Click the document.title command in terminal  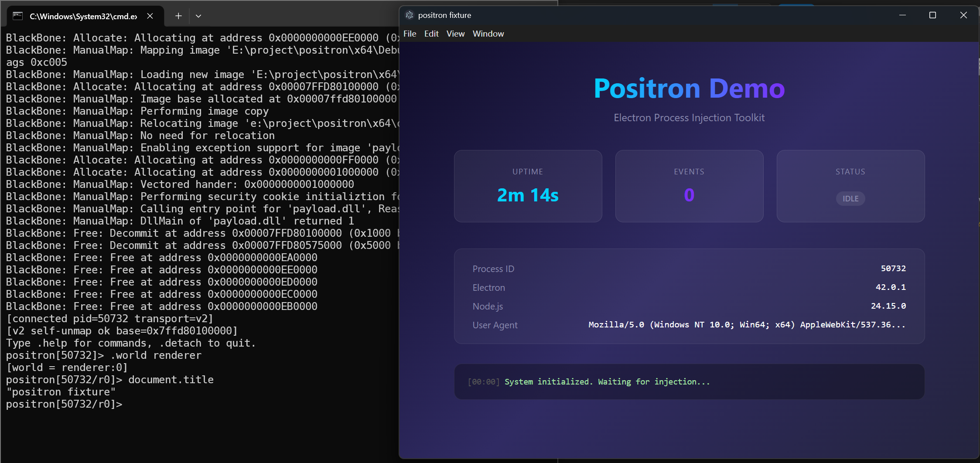(171, 380)
